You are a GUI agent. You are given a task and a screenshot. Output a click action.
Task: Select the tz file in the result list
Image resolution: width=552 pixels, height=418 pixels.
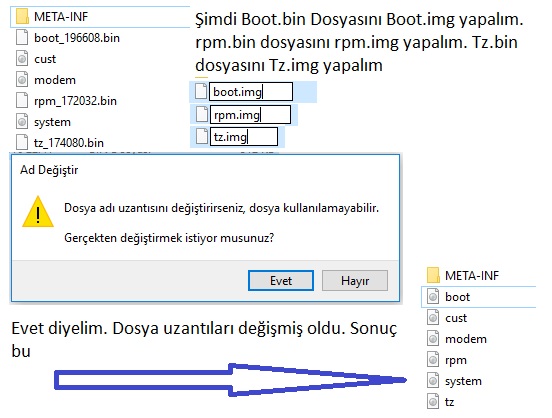tap(449, 402)
